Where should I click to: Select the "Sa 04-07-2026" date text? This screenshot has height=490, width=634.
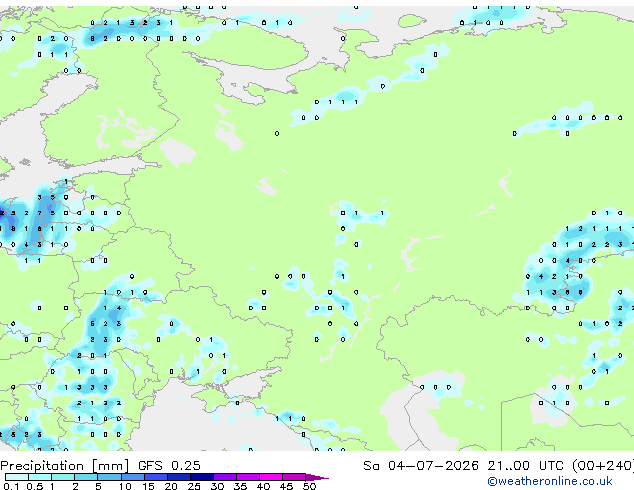click(x=421, y=466)
